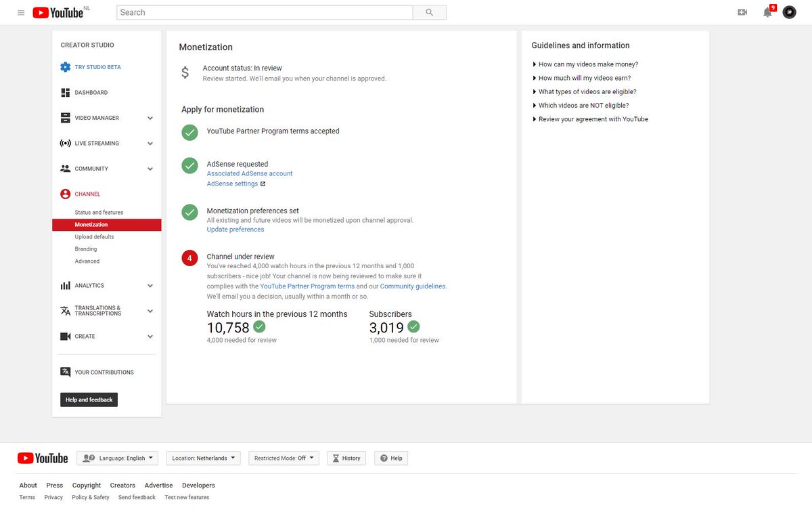Click the Community people icon
This screenshot has height=516, width=812.
point(65,169)
